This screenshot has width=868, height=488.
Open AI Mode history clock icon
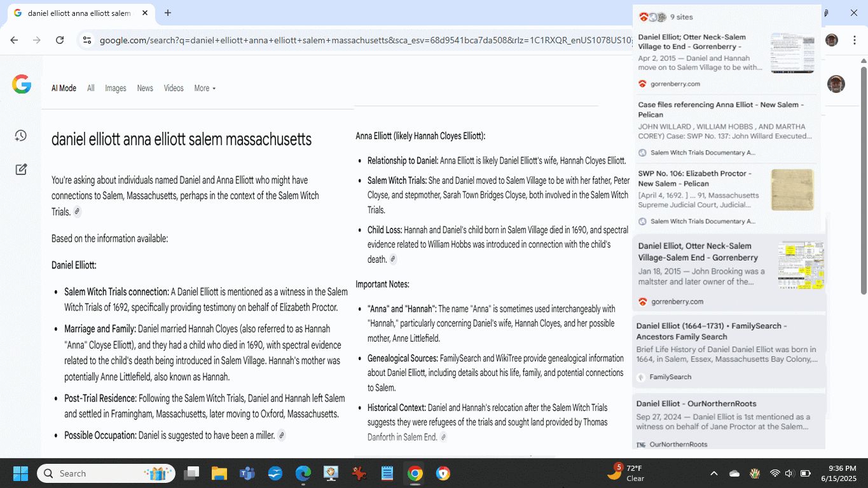21,136
